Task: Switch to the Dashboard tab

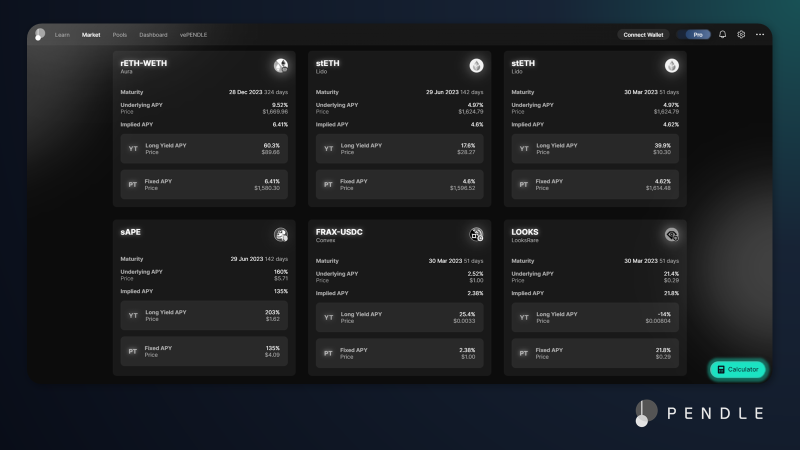Action: (153, 34)
